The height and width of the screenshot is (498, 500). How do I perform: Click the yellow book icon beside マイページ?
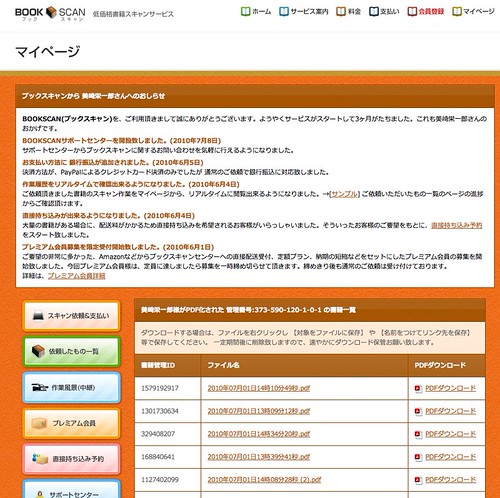coord(457,11)
